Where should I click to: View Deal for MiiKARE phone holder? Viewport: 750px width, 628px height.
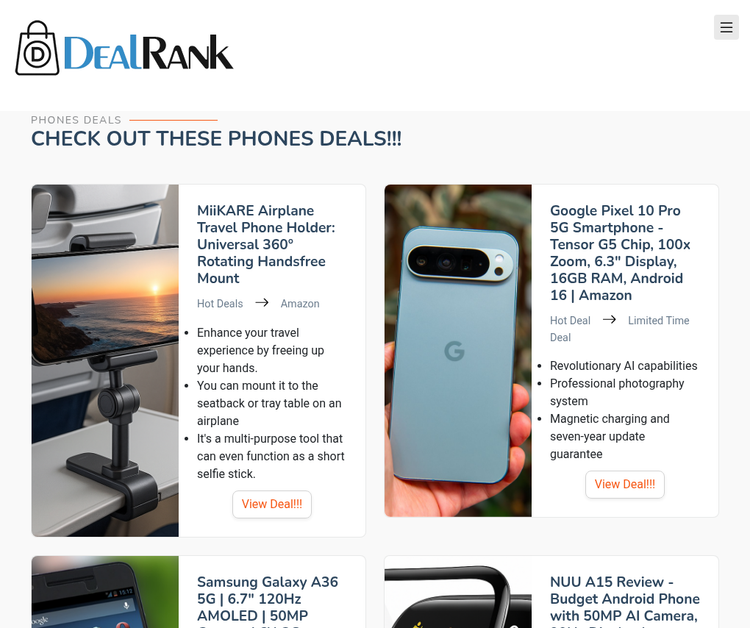272,504
